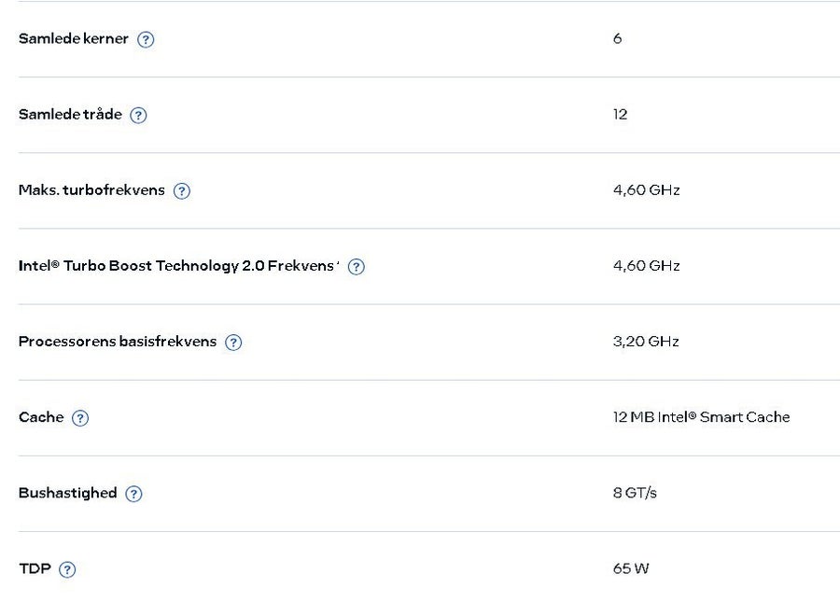View help for Processorens basisfrekvens
Image resolution: width=840 pixels, height=616 pixels.
tap(233, 343)
